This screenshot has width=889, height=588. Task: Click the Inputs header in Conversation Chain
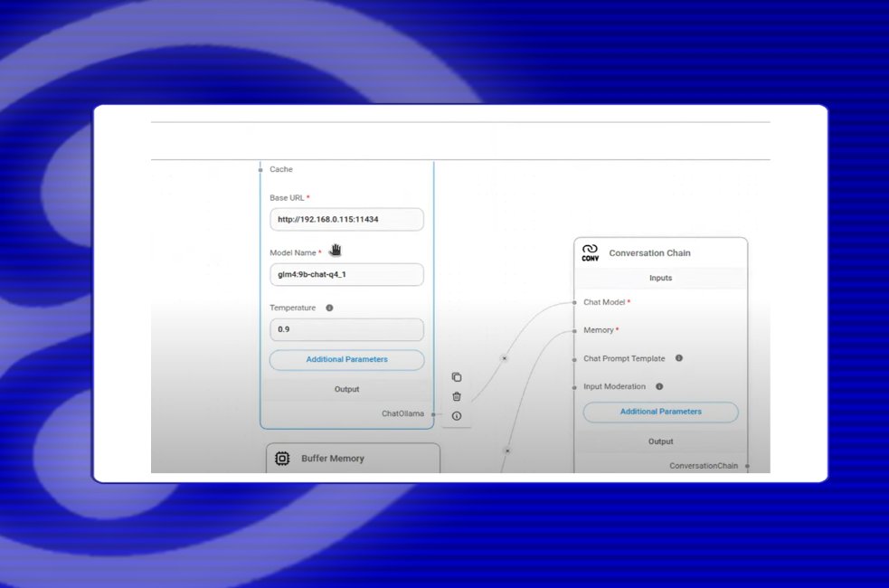click(x=660, y=278)
